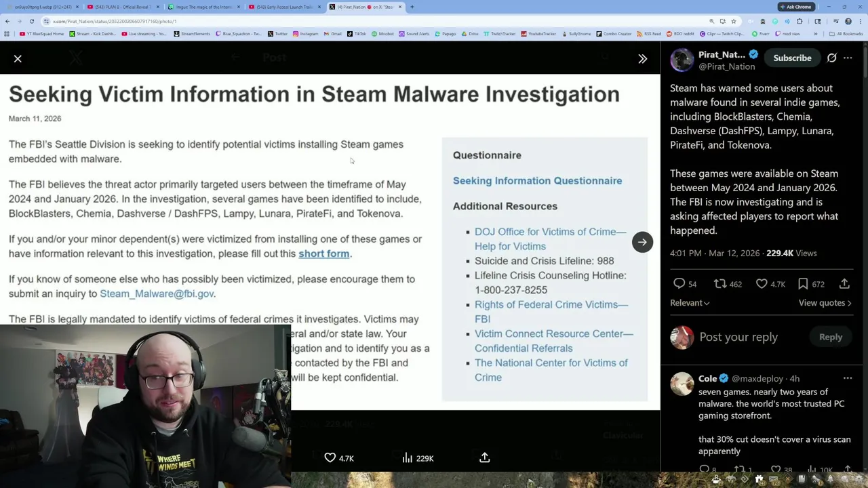The height and width of the screenshot is (488, 868).
Task: Open the TikTok bookmark
Action: [x=356, y=34]
